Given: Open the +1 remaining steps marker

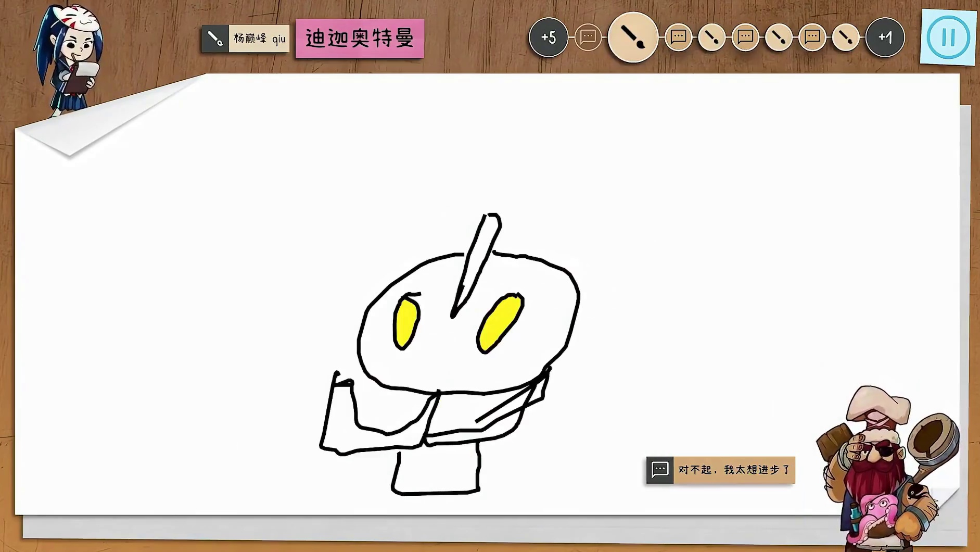Looking at the screenshot, I should pos(885,37).
